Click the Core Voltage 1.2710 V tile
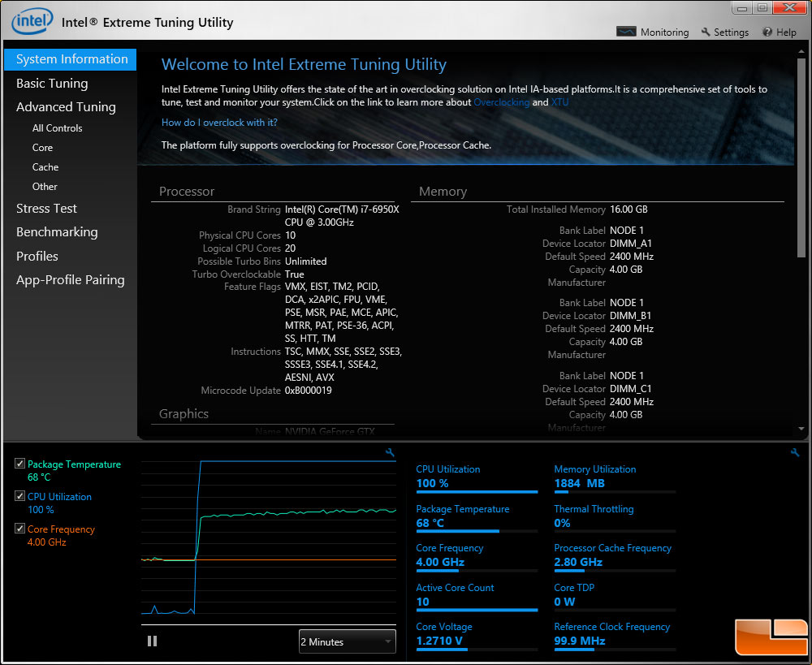Viewport: 812px width, 665px height. (x=477, y=636)
